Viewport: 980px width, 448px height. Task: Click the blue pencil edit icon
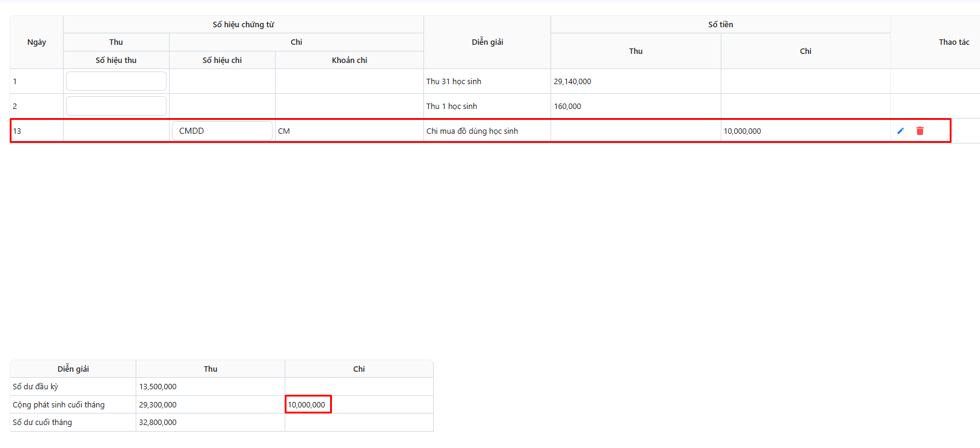coord(901,131)
